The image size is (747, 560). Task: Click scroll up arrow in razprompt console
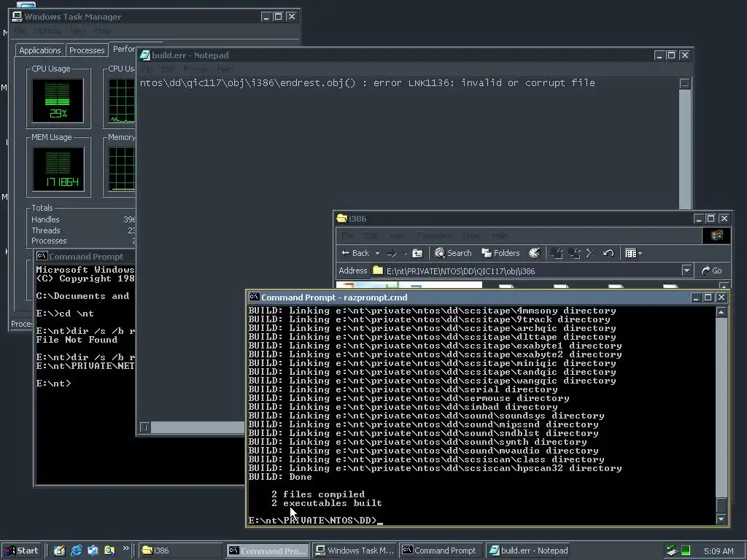721,312
